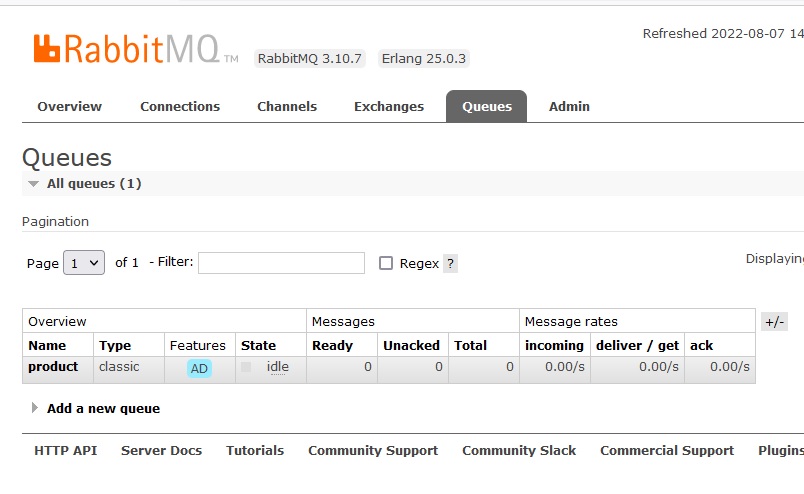Click the Refreshed timestamp text
The image size is (804, 494).
(723, 34)
